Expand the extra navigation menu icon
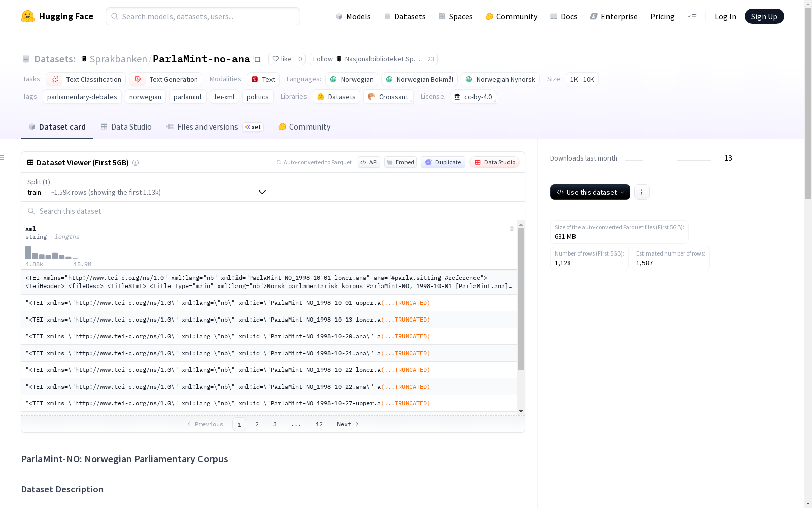The width and height of the screenshot is (812, 508). click(692, 16)
